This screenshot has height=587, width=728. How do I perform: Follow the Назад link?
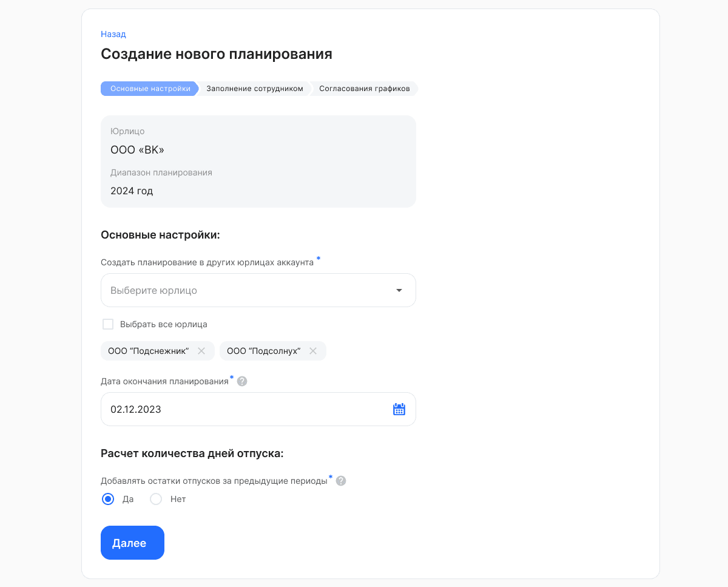(113, 34)
